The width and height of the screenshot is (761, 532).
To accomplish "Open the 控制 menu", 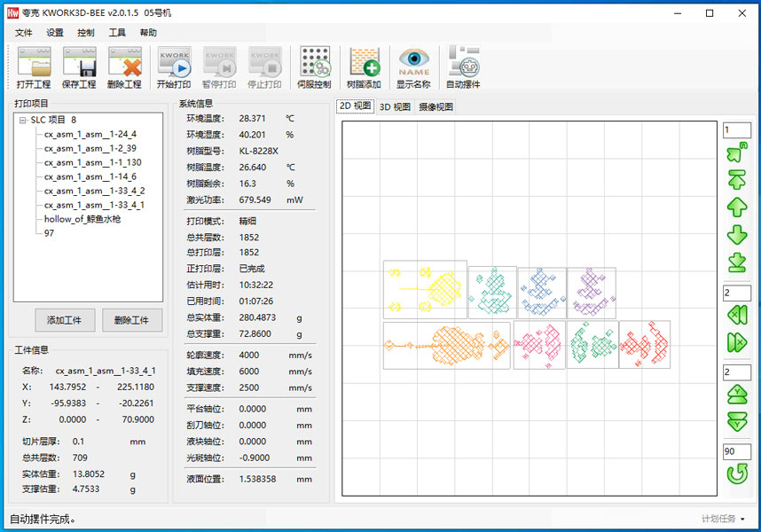I will (86, 33).
